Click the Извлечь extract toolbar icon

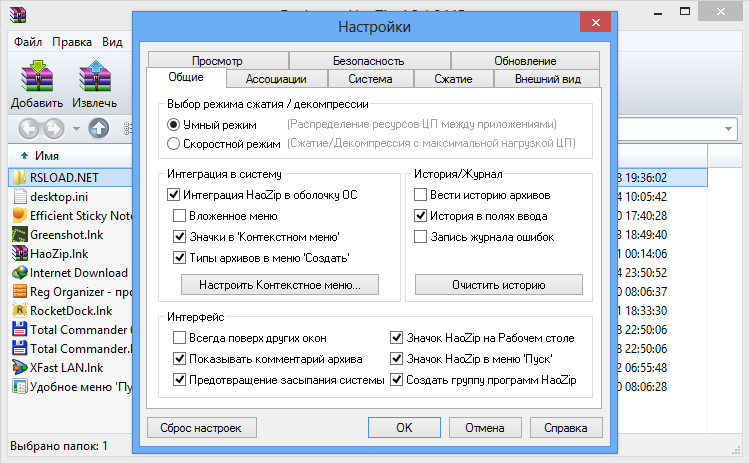95,77
